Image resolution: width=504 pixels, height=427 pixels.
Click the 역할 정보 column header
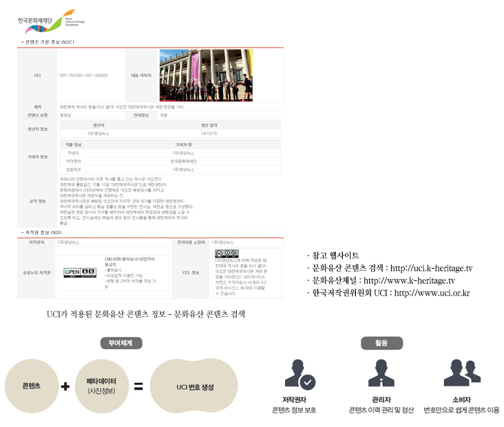point(74,145)
